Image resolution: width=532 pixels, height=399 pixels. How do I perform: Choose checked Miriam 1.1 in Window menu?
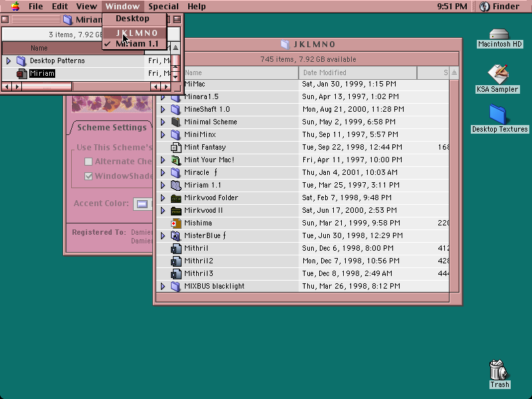coord(134,44)
